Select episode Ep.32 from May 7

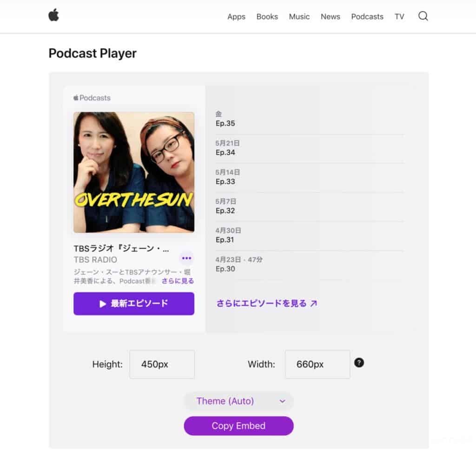click(x=310, y=206)
